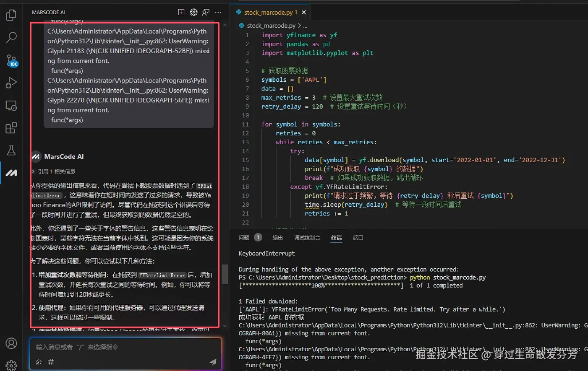Click code line 'retry_delay = 120'

click(292, 106)
